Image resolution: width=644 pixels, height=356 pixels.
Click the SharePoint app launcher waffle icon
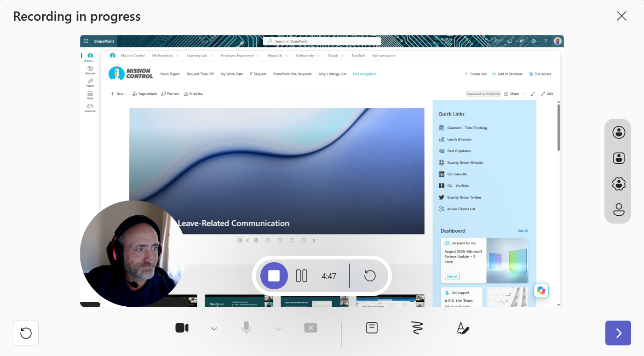point(86,41)
